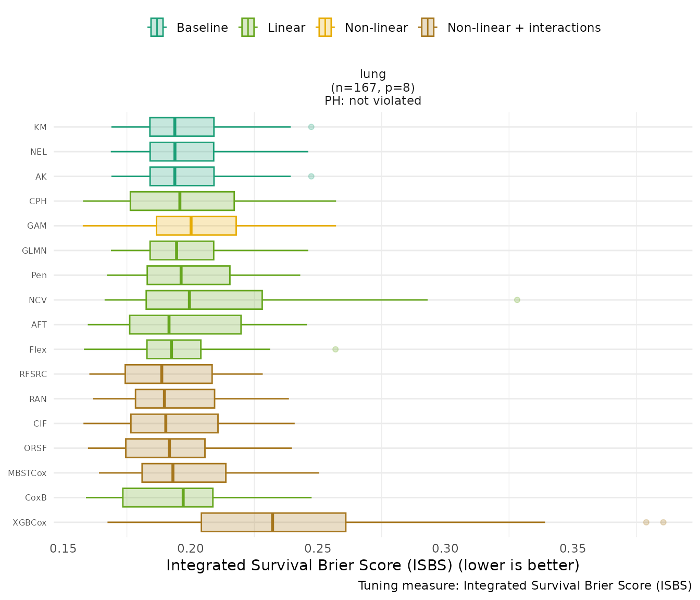
Task: Select the RFSRC y-axis label
Action: coord(33,374)
